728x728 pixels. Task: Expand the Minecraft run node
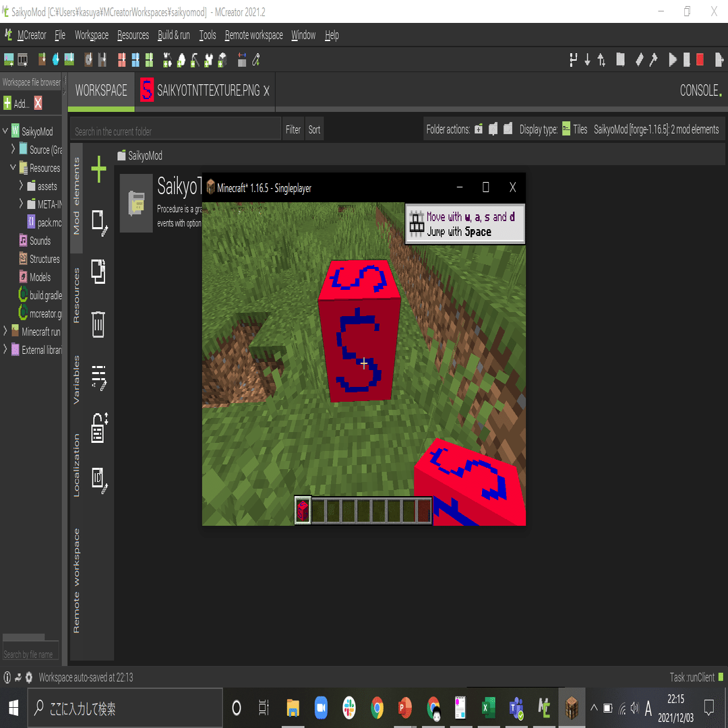coord(5,331)
